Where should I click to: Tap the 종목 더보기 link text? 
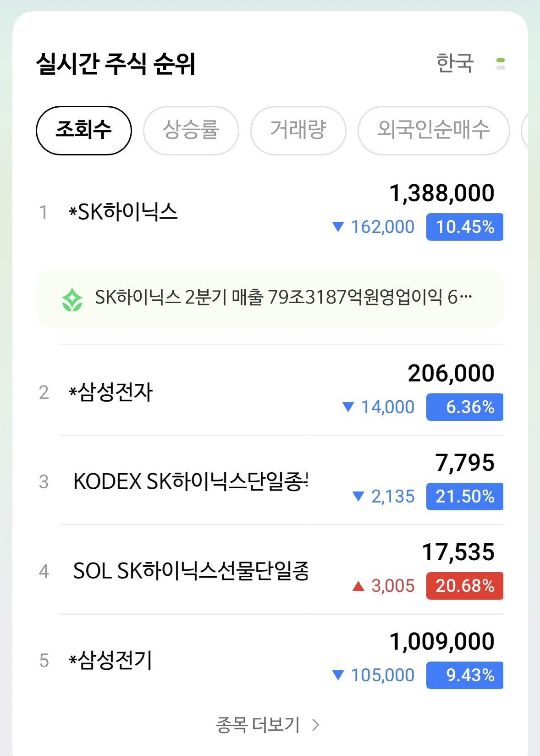tap(258, 725)
